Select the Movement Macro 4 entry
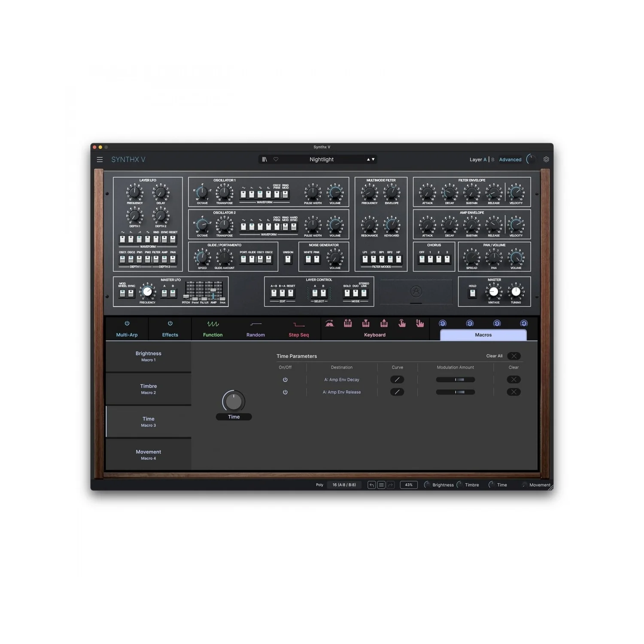Viewport: 644px width, 644px height. (149, 455)
